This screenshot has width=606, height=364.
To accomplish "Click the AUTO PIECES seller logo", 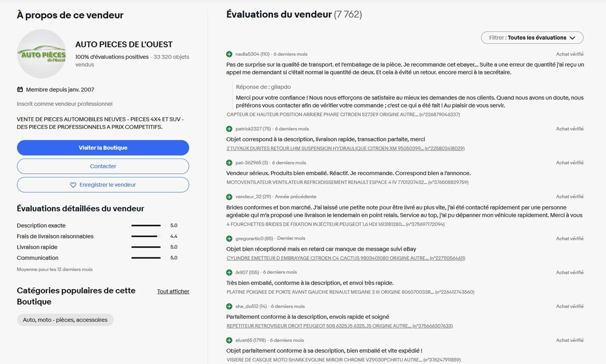I will 41,54.
